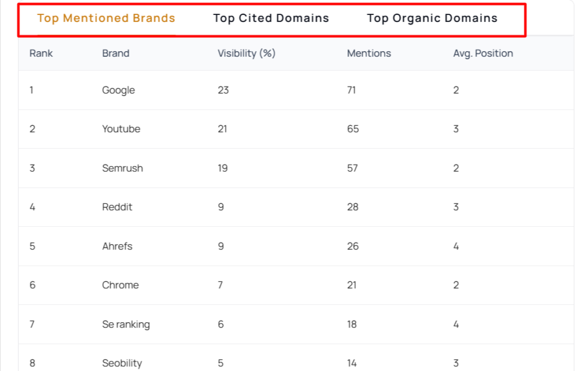Select the Seobility brand entry
This screenshot has height=371, width=588.
click(x=122, y=363)
